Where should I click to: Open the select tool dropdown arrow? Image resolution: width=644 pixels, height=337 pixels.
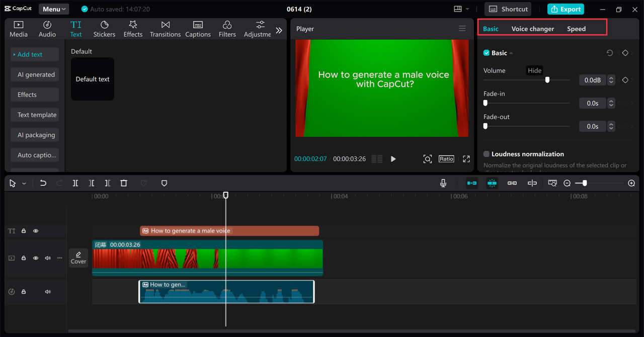click(x=24, y=184)
